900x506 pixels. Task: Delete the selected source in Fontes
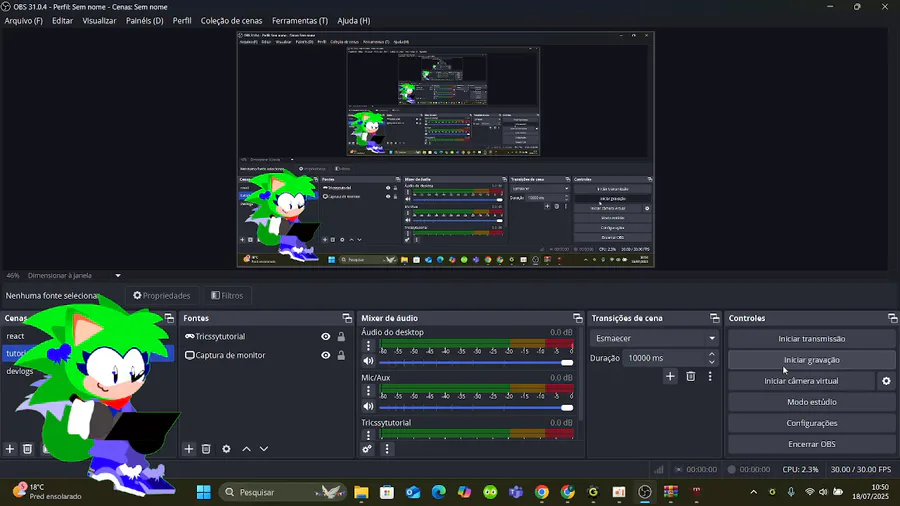(206, 449)
